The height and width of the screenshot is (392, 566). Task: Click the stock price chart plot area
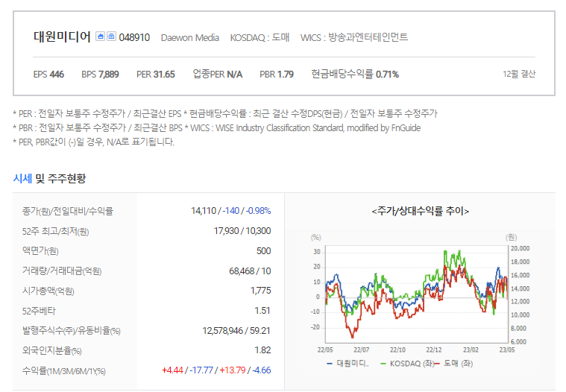pos(417,294)
